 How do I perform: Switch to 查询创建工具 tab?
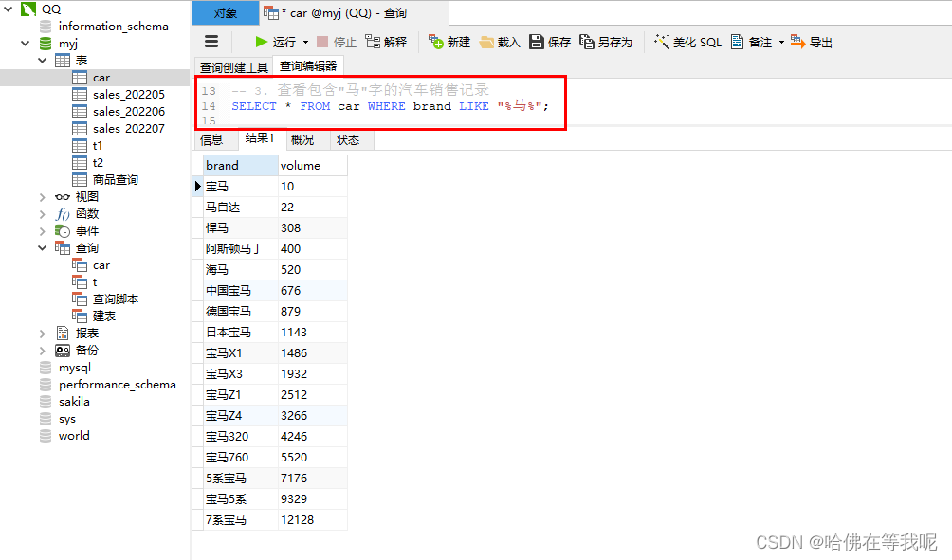pyautogui.click(x=234, y=67)
